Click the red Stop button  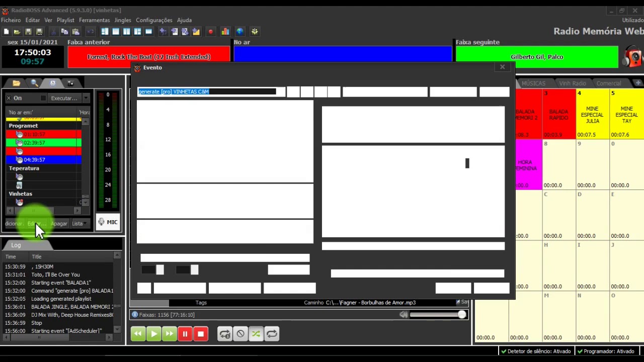(x=200, y=334)
